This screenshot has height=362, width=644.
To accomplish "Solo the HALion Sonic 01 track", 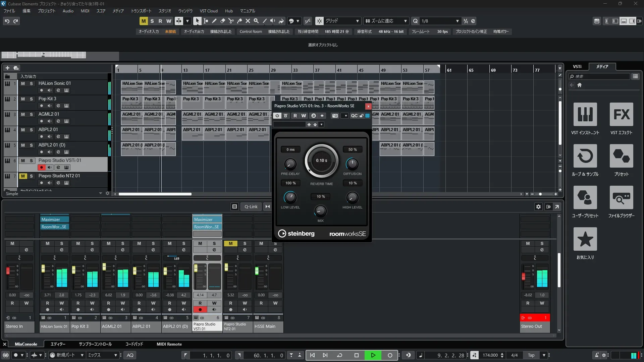I will [x=31, y=83].
